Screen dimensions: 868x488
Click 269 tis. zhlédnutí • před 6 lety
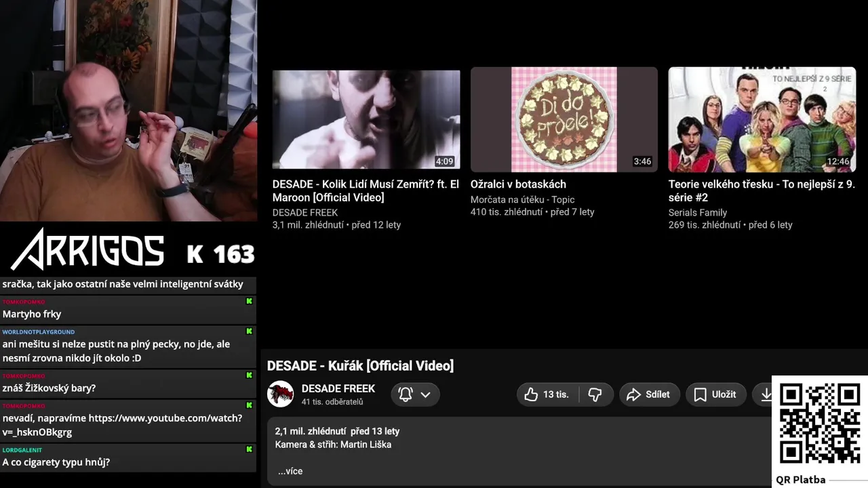(x=730, y=225)
